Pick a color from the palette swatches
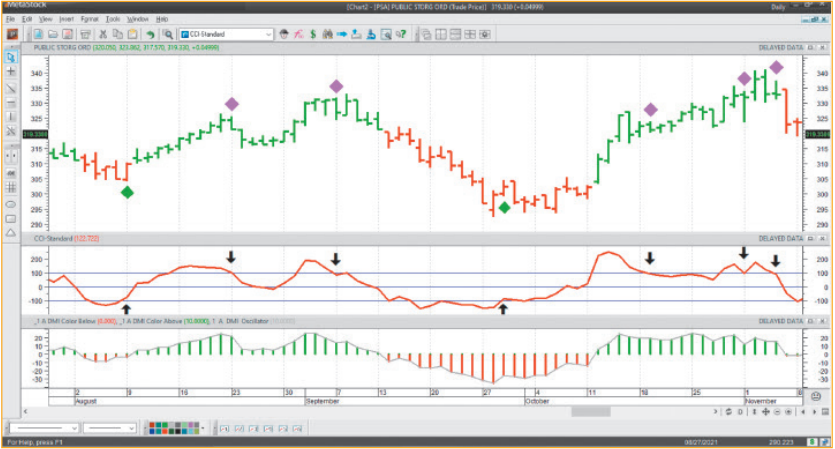The width and height of the screenshot is (835, 449). click(174, 428)
